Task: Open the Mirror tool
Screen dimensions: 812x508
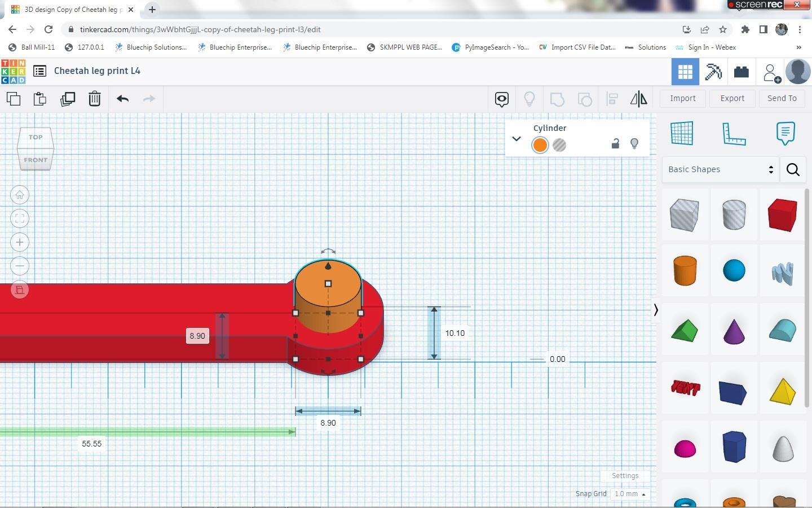Action: 638,99
